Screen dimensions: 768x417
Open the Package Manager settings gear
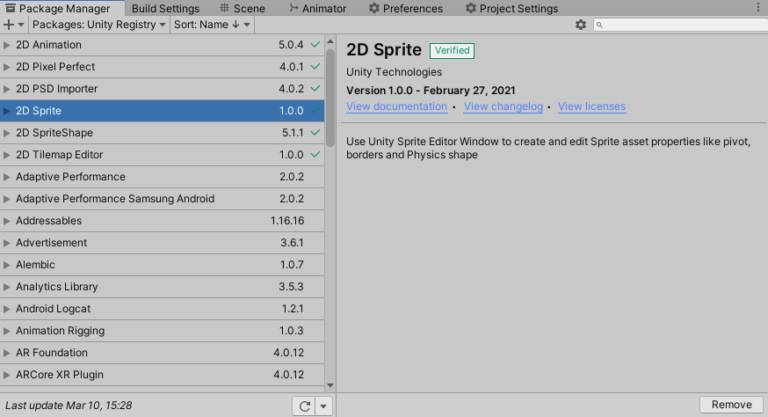(x=580, y=25)
